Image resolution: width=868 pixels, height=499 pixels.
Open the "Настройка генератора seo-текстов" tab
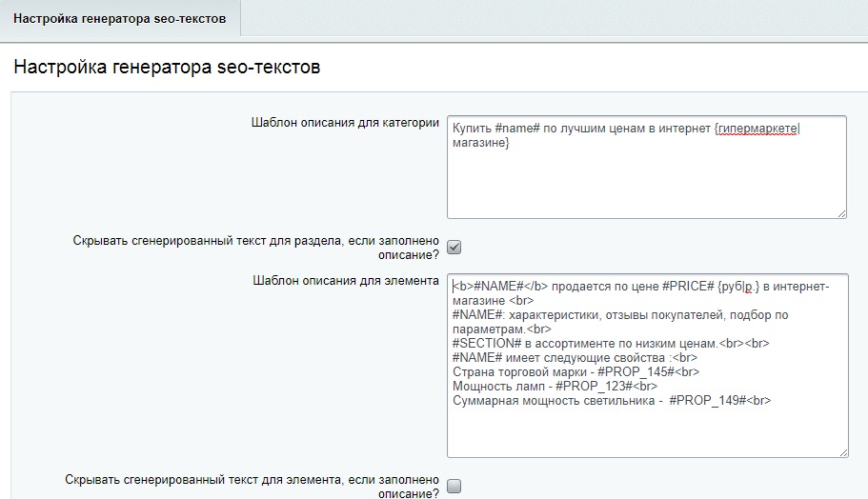coord(120,18)
